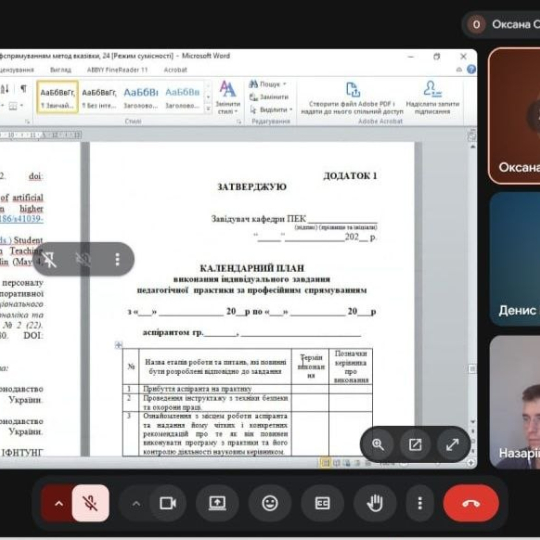Select print layout view in status bar

(x=325, y=463)
